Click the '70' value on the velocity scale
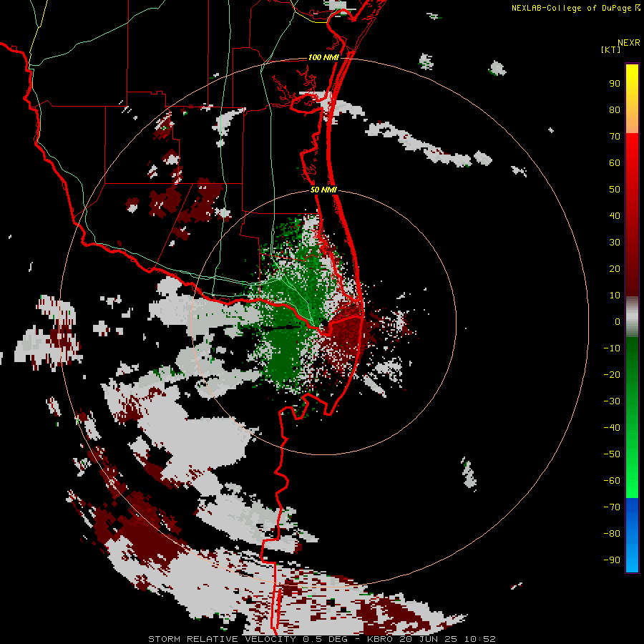644x644 pixels. pyautogui.click(x=615, y=137)
